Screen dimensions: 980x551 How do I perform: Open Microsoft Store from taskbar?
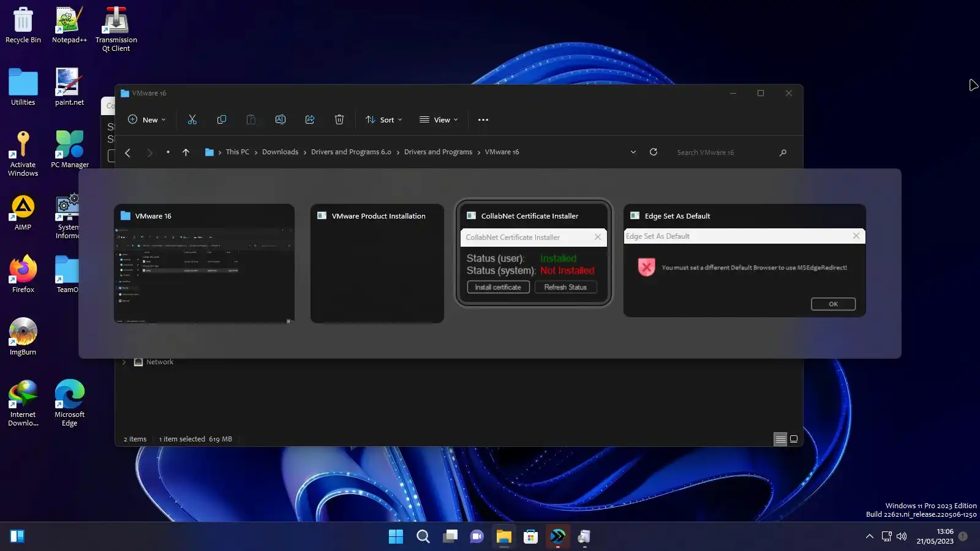coord(530,537)
